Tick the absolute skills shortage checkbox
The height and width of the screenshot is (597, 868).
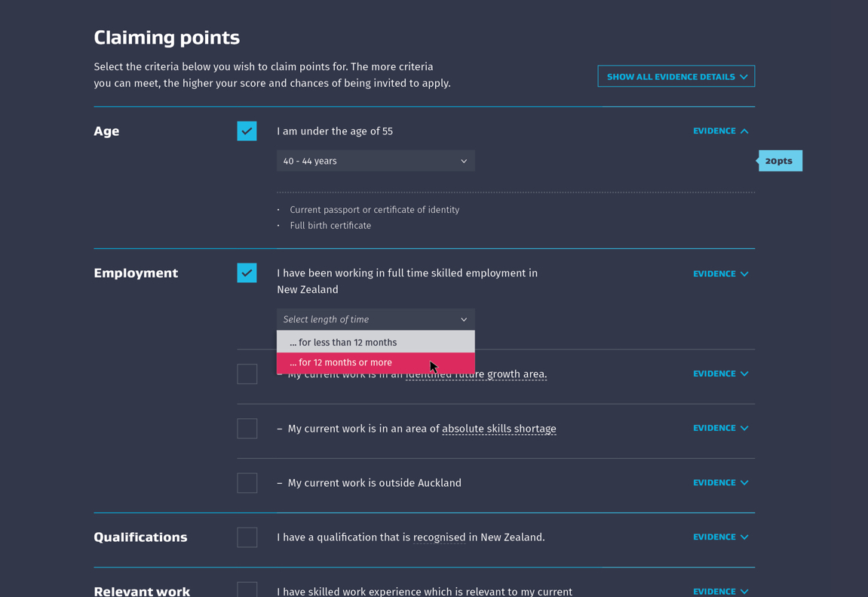247,429
